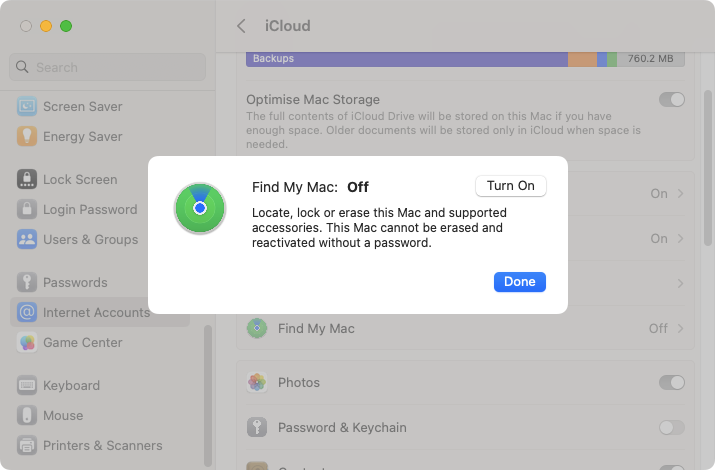Open Energy Saver bulb icon
Image resolution: width=715 pixels, height=470 pixels.
27,136
